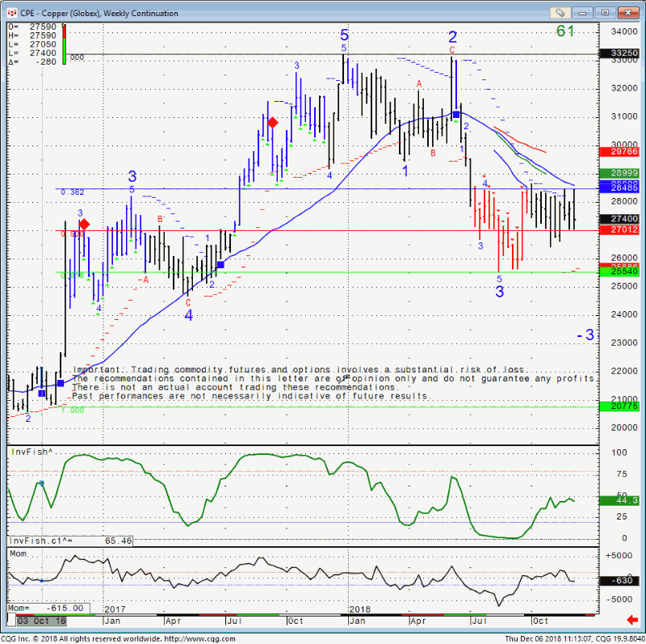The image size is (646, 644).
Task: Click the blue square marker below wave 2 peak
Action: coord(455,116)
